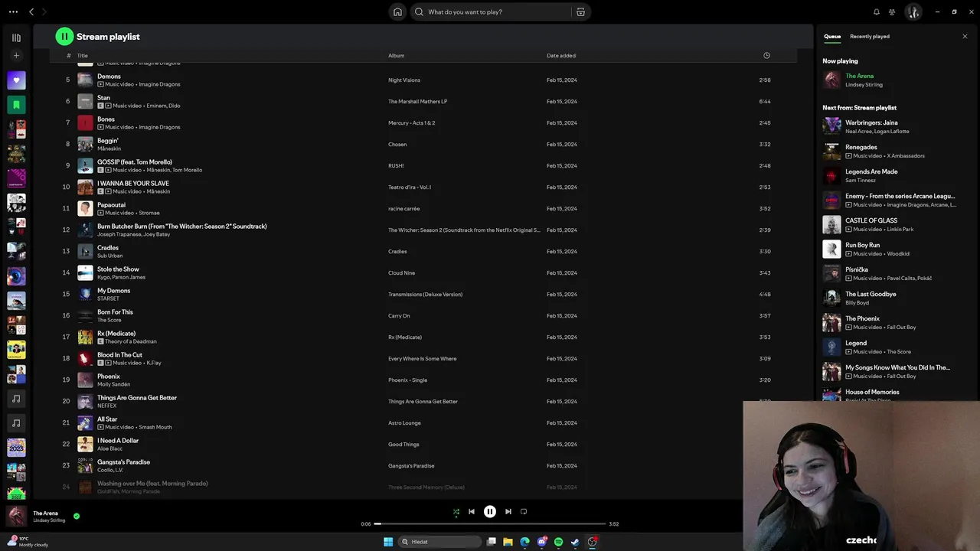This screenshot has height=551, width=980.
Task: Select Legends Are Made in queue
Action: click(x=871, y=171)
